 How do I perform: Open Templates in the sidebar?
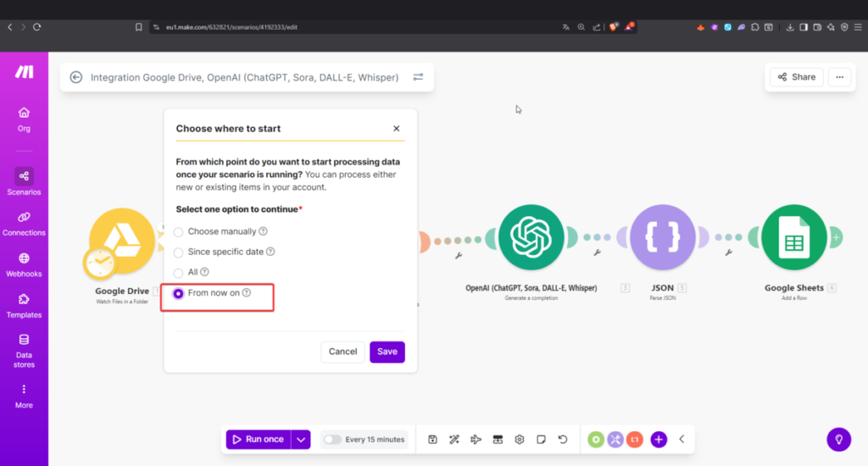point(24,306)
